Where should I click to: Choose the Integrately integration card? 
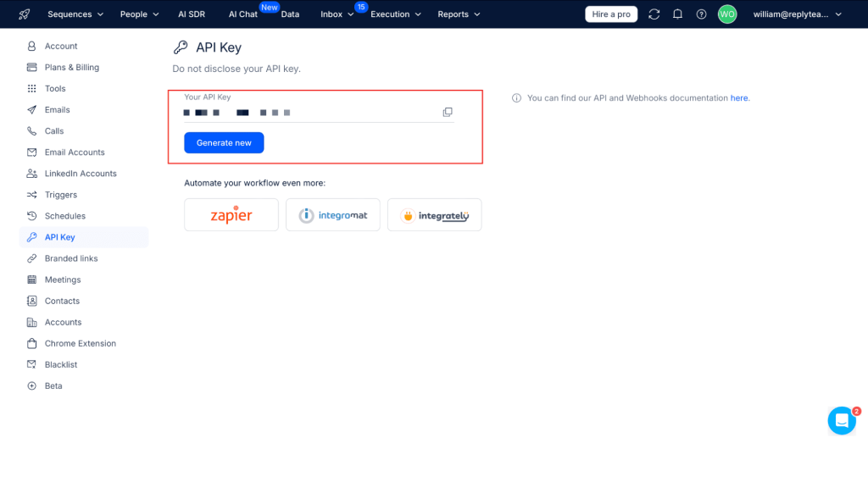pos(435,214)
